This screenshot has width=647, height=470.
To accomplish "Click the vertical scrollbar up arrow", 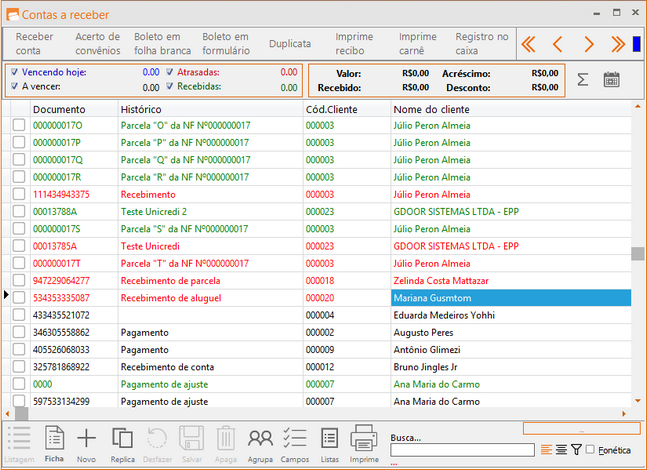I will [638, 106].
